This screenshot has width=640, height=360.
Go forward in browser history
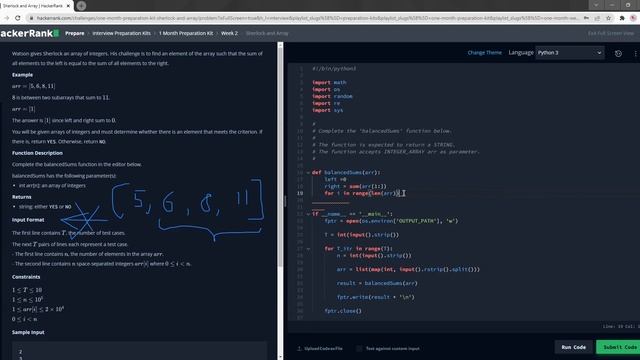coord(6,18)
